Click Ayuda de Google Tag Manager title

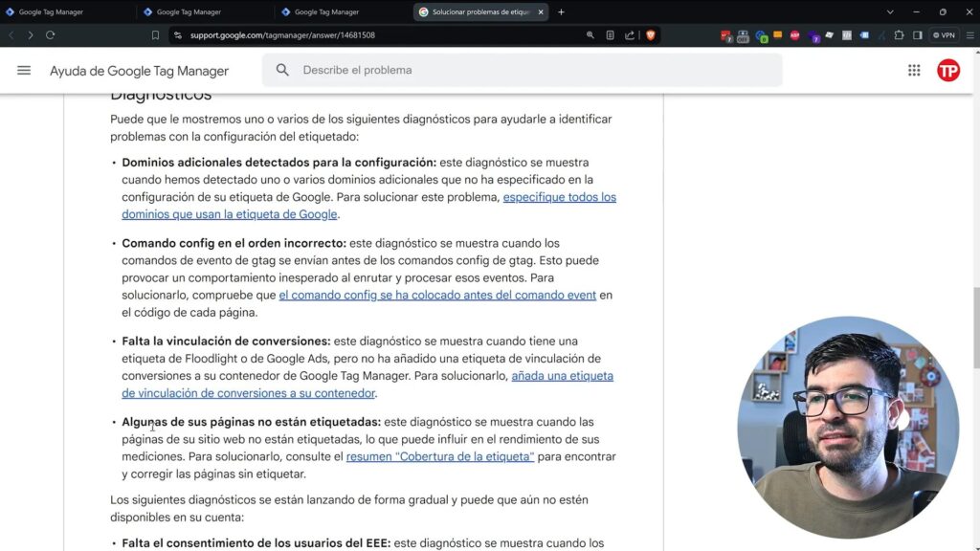[x=140, y=71]
